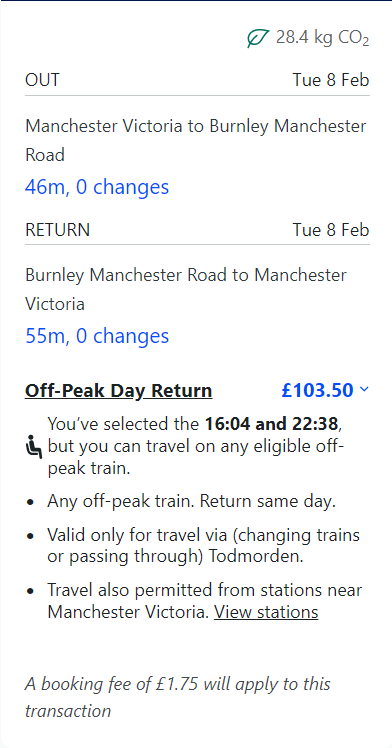Viewport: 392px width, 748px height.
Task: Click the 28.4 kg CO2 emissions label
Action: [322, 38]
